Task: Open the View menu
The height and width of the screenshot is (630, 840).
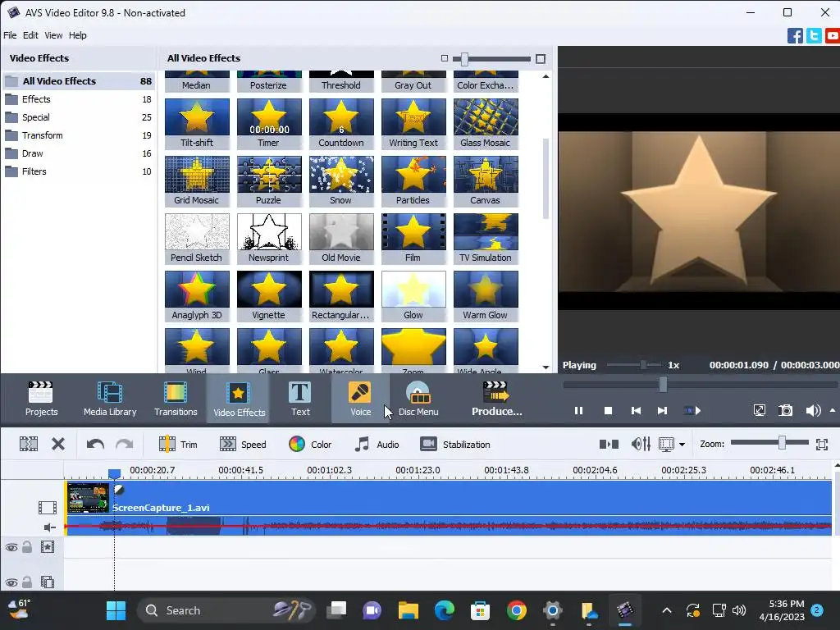Action: pos(53,35)
